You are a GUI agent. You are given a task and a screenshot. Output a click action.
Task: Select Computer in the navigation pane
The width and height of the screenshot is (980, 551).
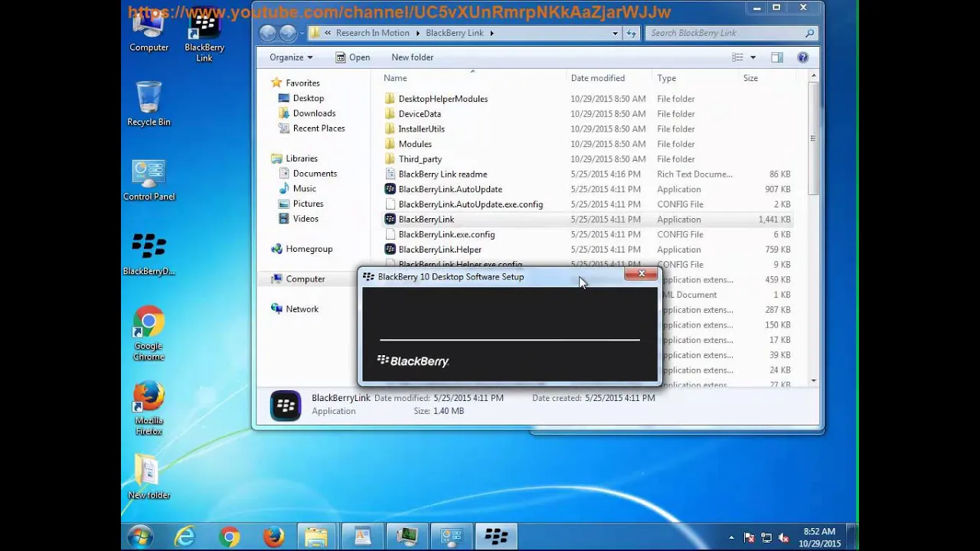pos(305,279)
